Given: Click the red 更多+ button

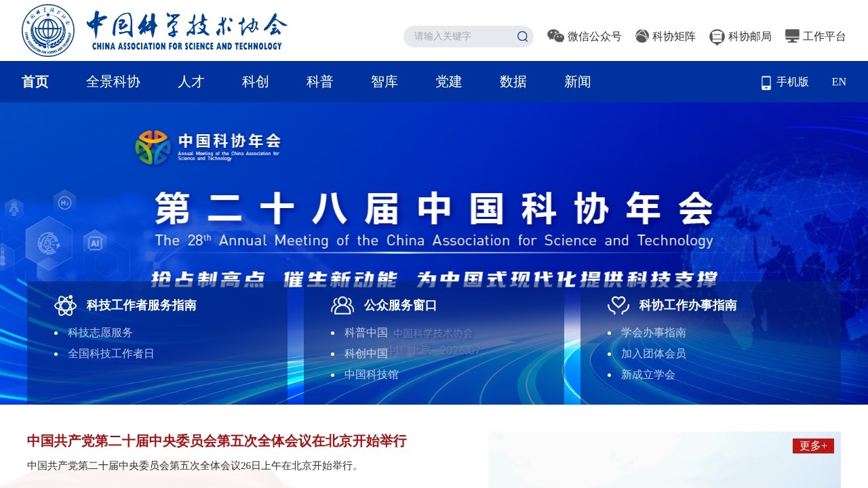Looking at the screenshot, I should [x=813, y=446].
